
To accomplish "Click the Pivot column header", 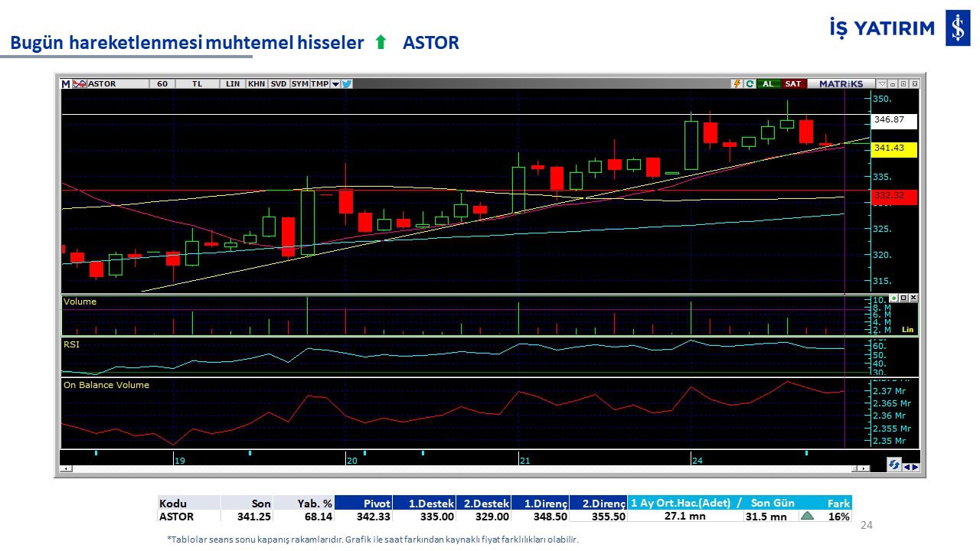I will [363, 503].
